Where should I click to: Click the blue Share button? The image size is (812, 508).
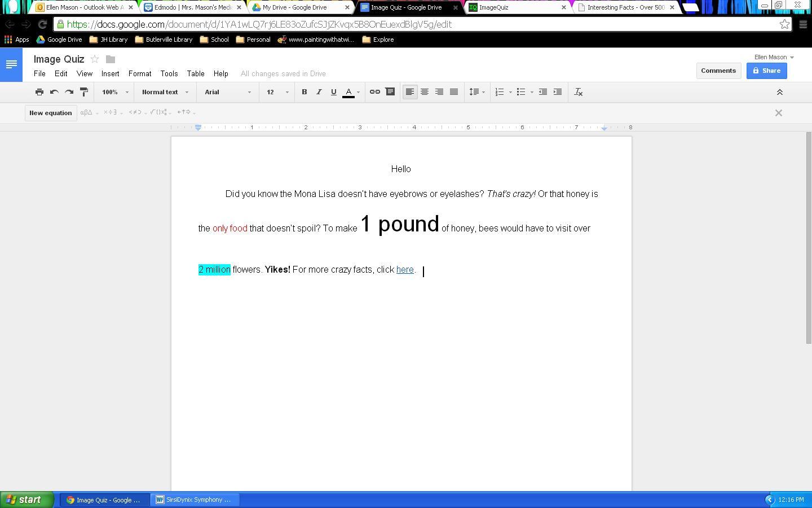[x=766, y=71]
